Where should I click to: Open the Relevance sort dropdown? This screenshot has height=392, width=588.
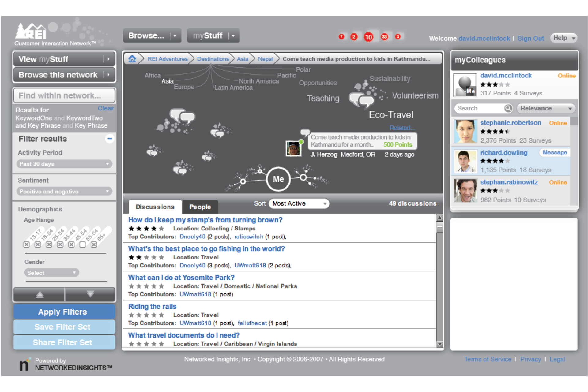click(x=546, y=108)
